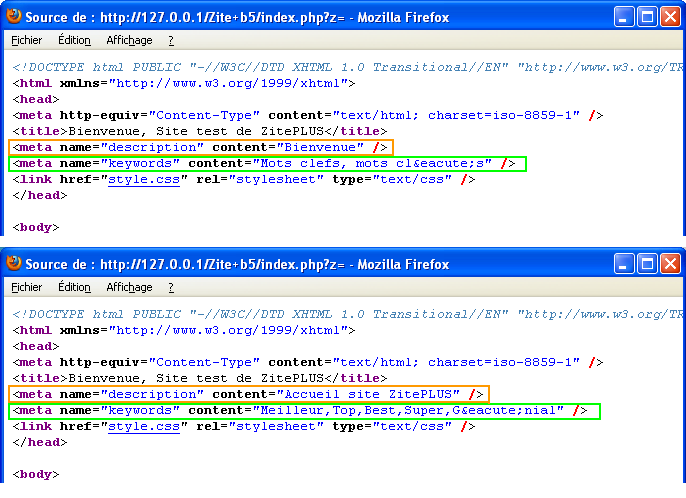Click closing </head> tag in top window
Image resolution: width=686 pixels, height=498 pixels.
pos(40,195)
